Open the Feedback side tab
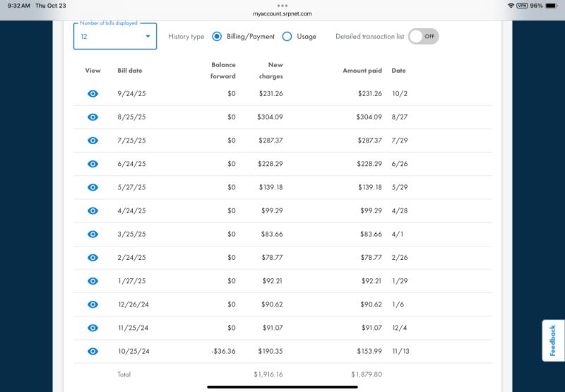The image size is (565, 392). point(553,340)
